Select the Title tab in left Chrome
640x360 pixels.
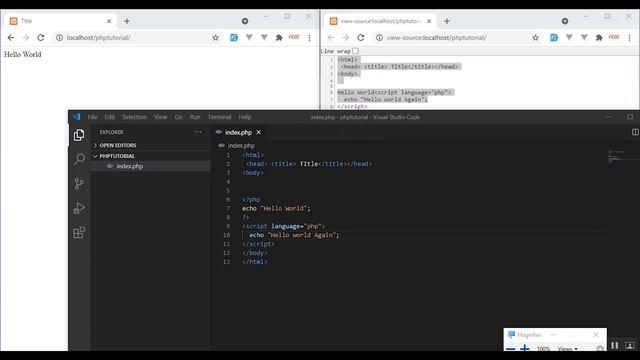(x=60, y=21)
